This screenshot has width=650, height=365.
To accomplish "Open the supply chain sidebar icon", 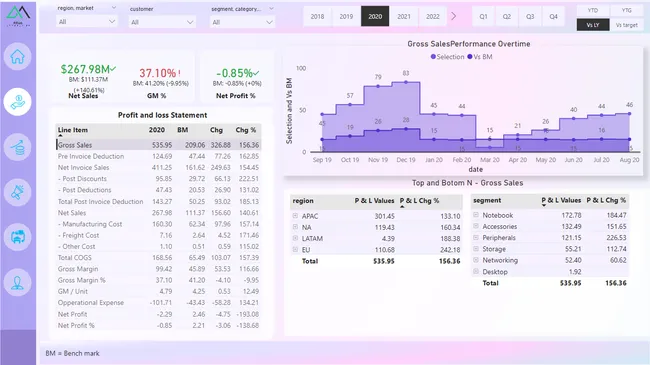I will (17, 237).
